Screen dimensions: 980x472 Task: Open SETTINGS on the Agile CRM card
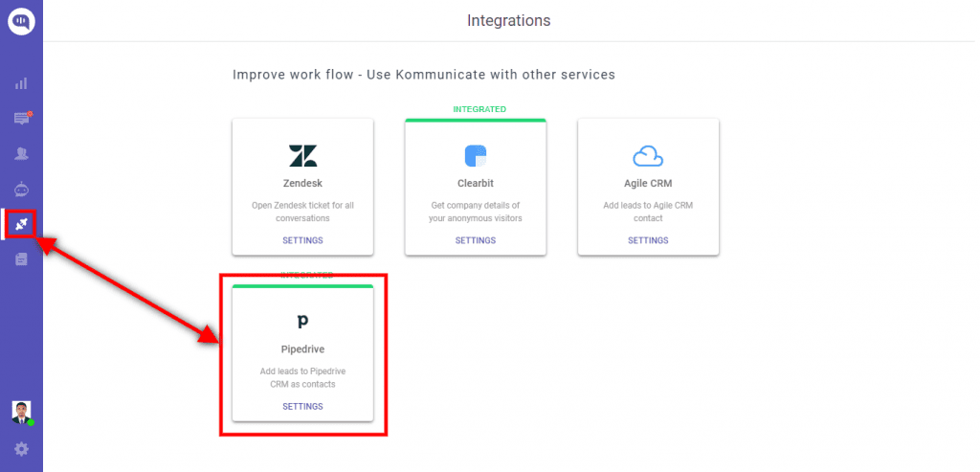[648, 240]
